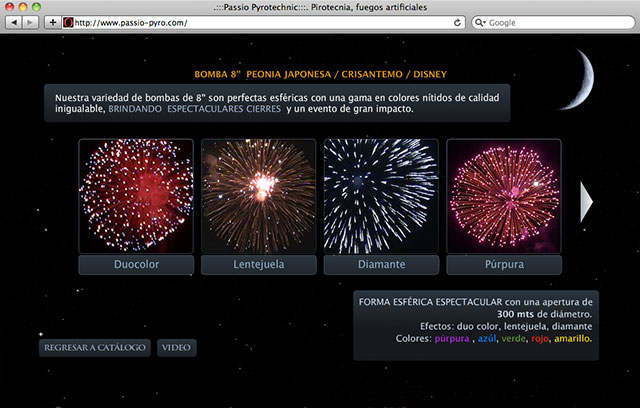Click the 300 mts diameter text
The width and height of the screenshot is (640, 408).
click(x=515, y=315)
